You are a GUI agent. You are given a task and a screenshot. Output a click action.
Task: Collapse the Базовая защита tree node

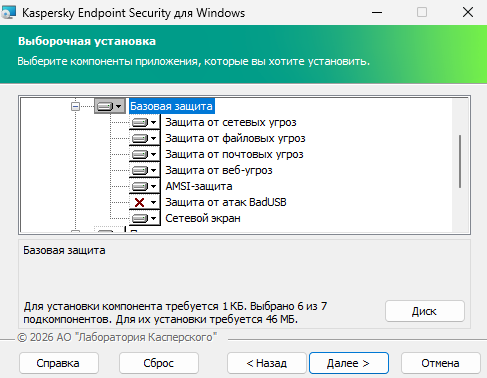click(x=76, y=107)
